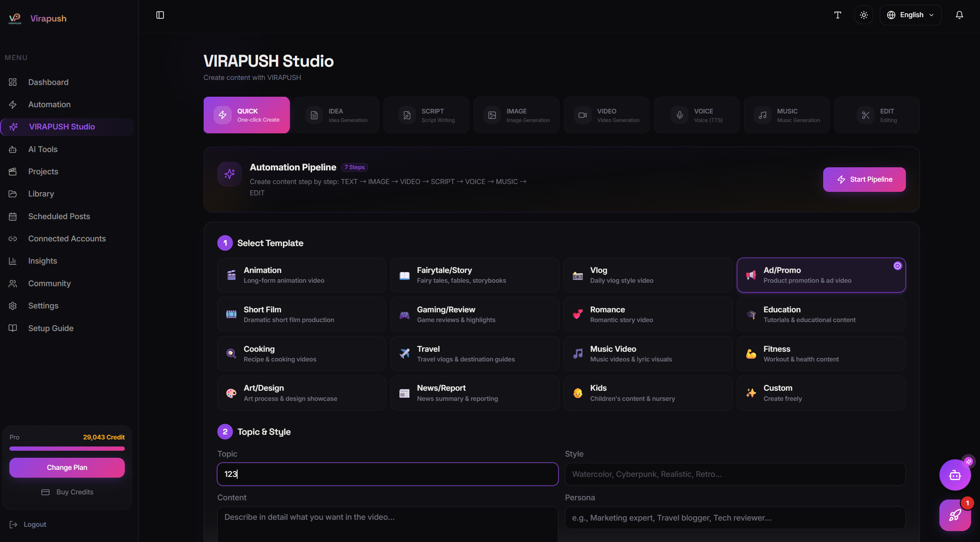Image resolution: width=980 pixels, height=542 pixels.
Task: Select the VIDEO Video Generation tool
Action: tap(606, 115)
